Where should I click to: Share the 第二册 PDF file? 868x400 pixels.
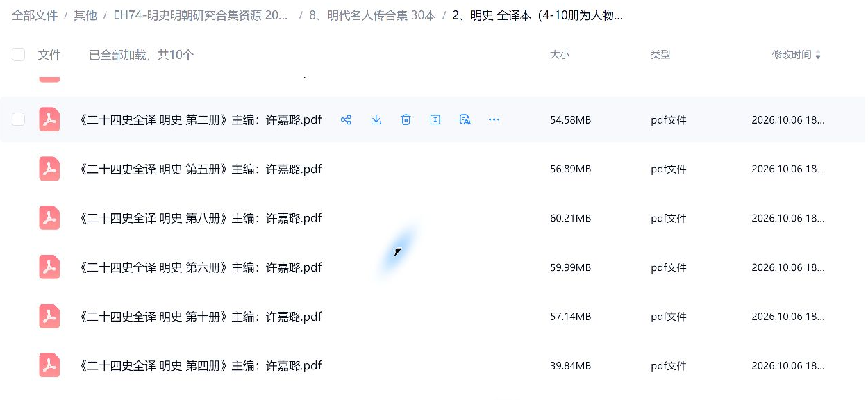tap(346, 119)
